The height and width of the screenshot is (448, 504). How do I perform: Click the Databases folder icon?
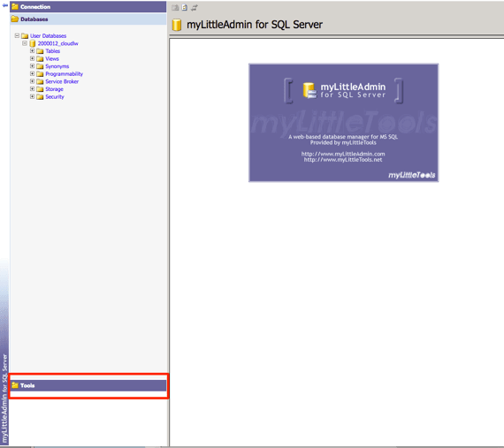(x=15, y=19)
